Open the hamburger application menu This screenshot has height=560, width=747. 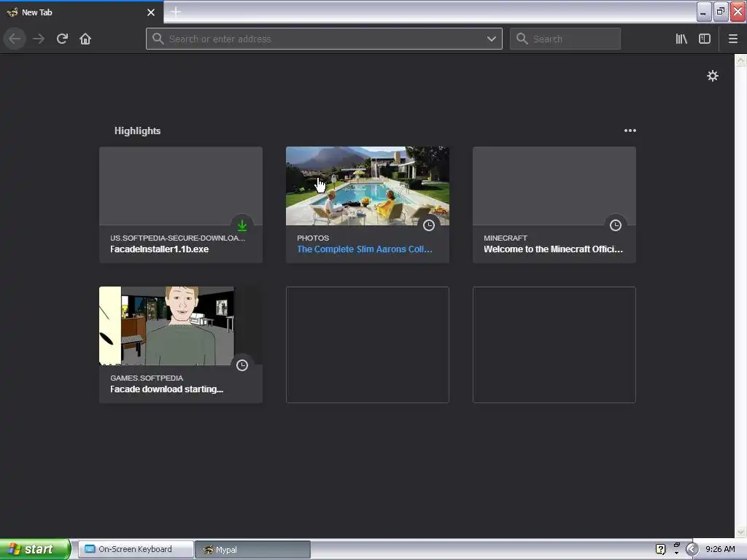click(733, 39)
